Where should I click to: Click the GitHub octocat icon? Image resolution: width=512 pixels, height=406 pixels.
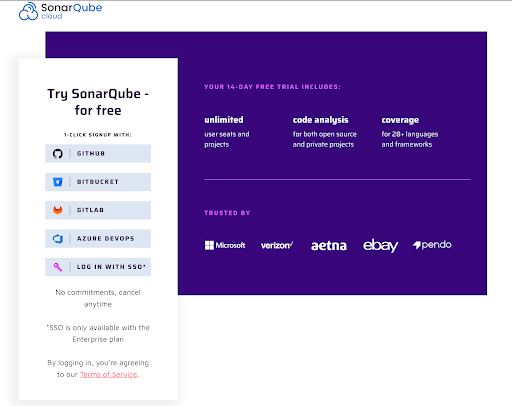point(58,154)
